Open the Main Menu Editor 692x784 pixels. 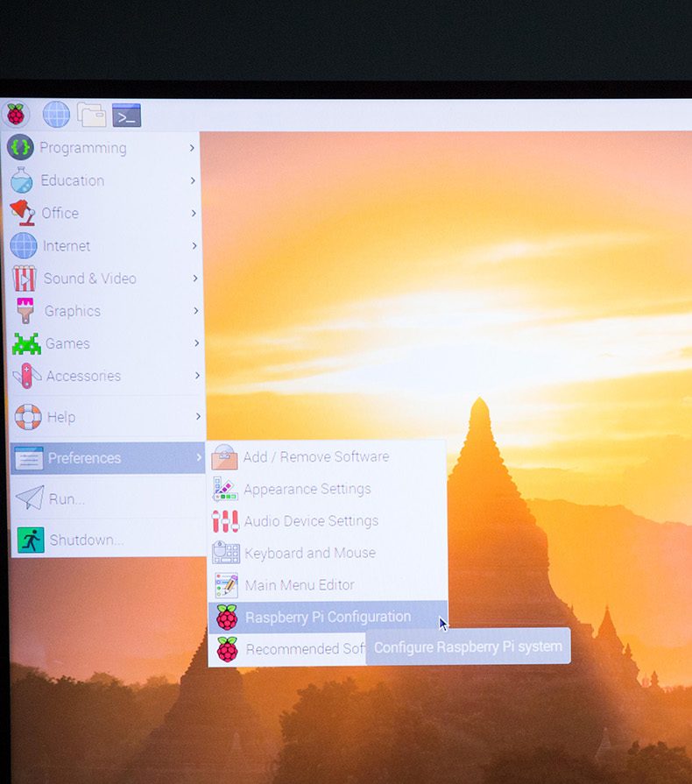328,585
